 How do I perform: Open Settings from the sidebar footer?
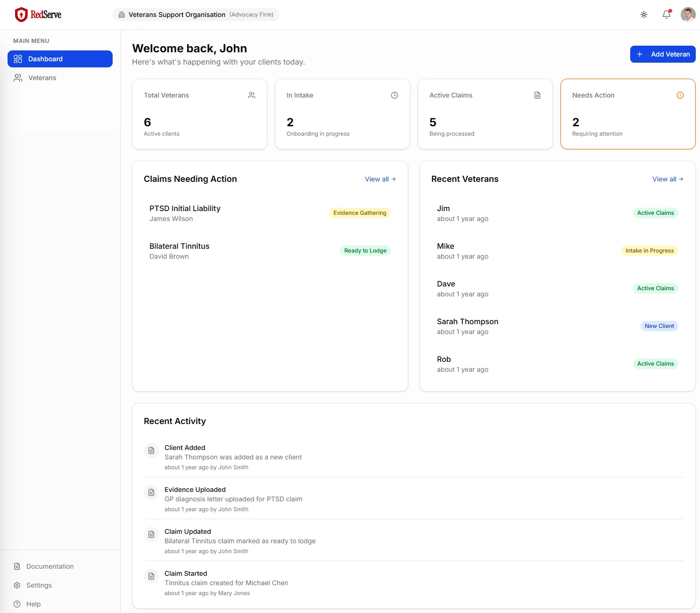39,585
